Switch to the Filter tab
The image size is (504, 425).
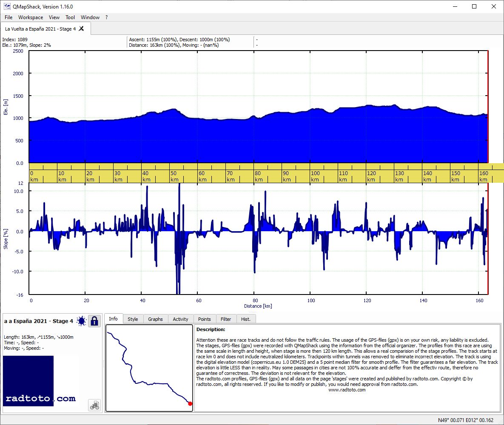coord(226,319)
